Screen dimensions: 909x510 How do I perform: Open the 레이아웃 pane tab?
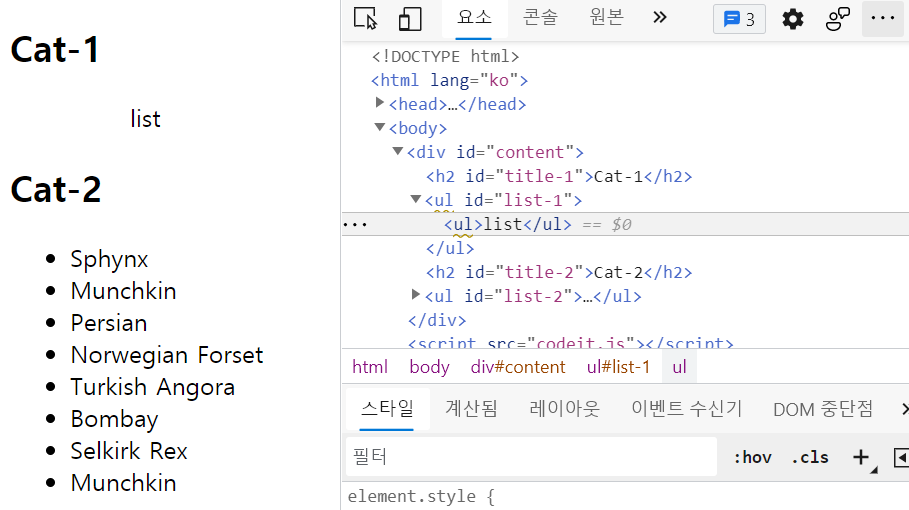coord(564,409)
